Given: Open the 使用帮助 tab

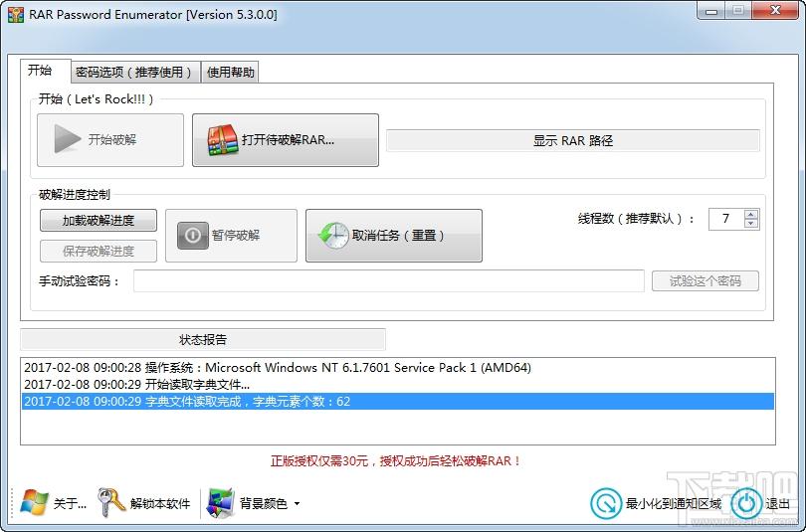Looking at the screenshot, I should click(x=230, y=72).
